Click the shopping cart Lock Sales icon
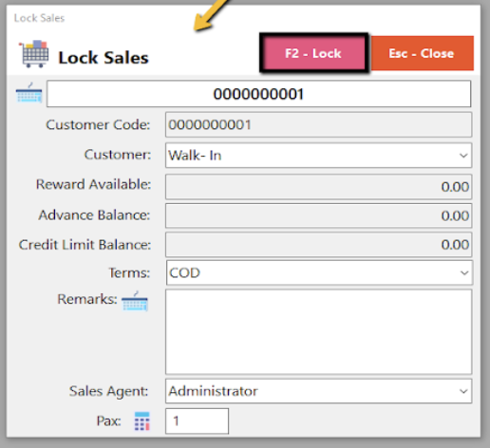This screenshot has width=490, height=448. (34, 54)
